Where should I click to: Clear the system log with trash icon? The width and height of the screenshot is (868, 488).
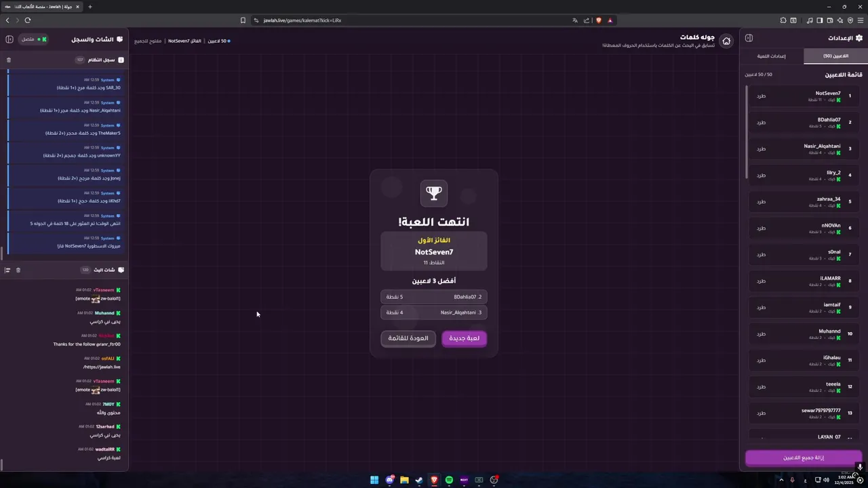[x=9, y=60]
